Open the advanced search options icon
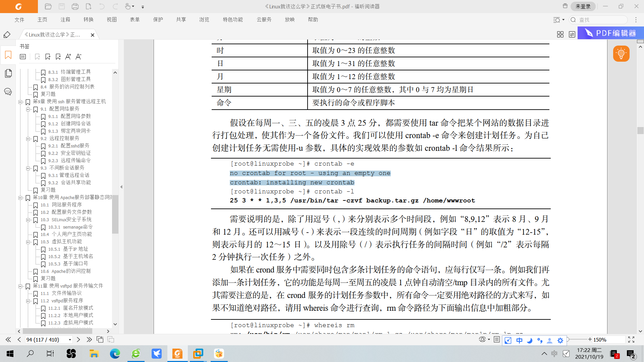The width and height of the screenshot is (644, 362). point(558,20)
